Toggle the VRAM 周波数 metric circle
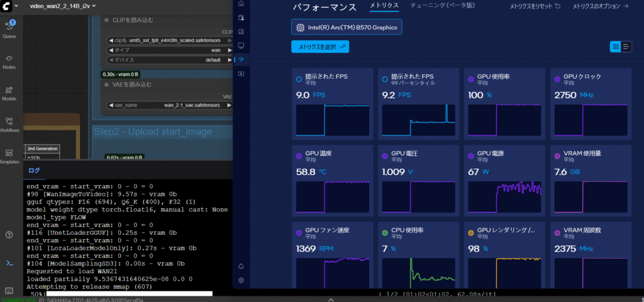The image size is (644, 302). pos(557,233)
